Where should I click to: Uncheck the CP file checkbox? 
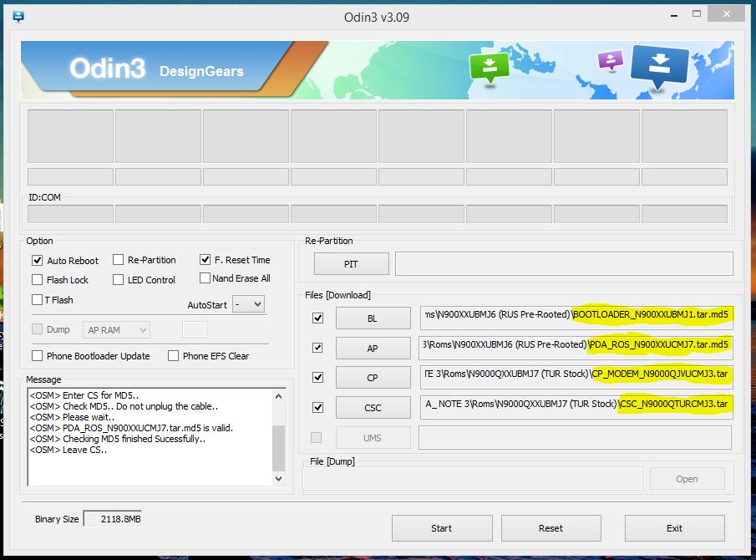(x=317, y=377)
